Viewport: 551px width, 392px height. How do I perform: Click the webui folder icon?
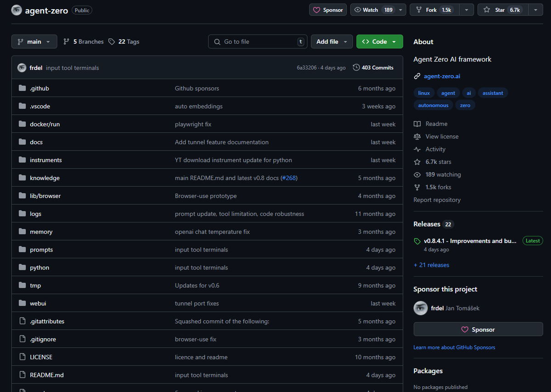point(22,303)
